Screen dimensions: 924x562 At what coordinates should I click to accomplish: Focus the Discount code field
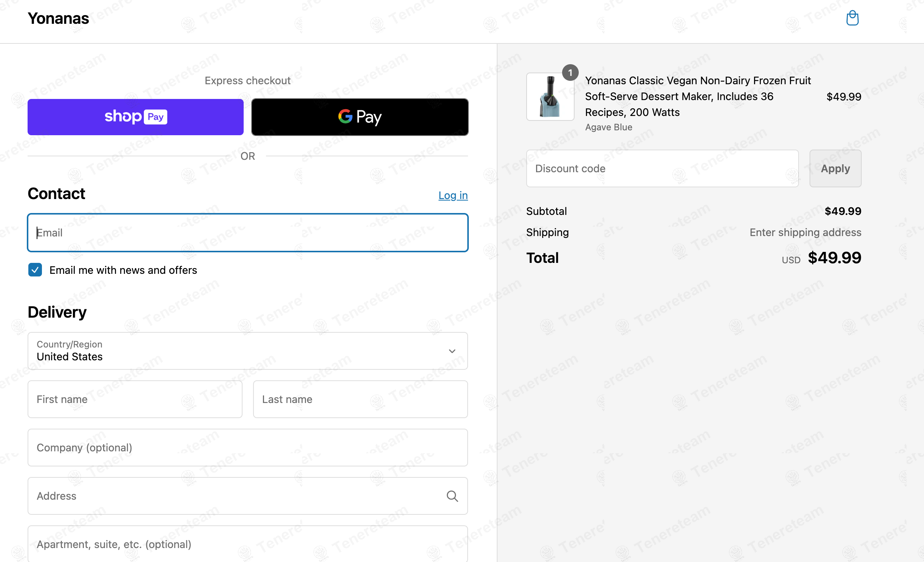(662, 168)
